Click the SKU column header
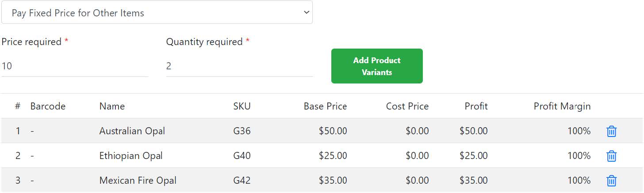The height and width of the screenshot is (193, 644). coord(242,106)
